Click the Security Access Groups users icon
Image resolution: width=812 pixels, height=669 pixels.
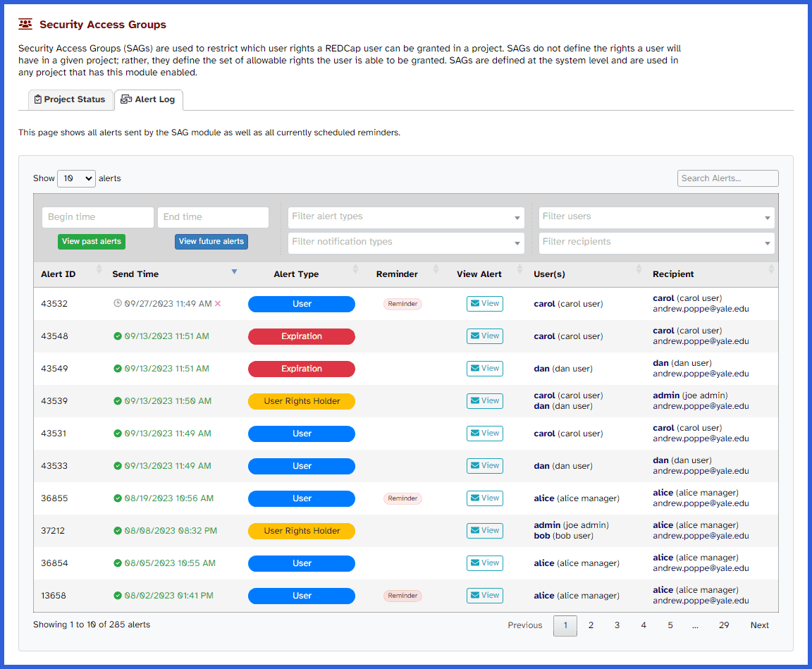[25, 24]
